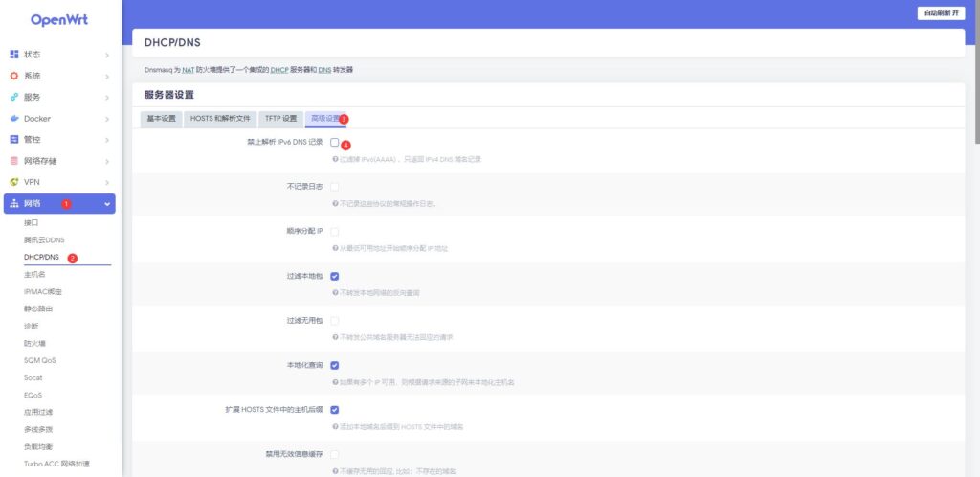
Task: Click the 网络 network tree icon
Action: pyautogui.click(x=14, y=203)
